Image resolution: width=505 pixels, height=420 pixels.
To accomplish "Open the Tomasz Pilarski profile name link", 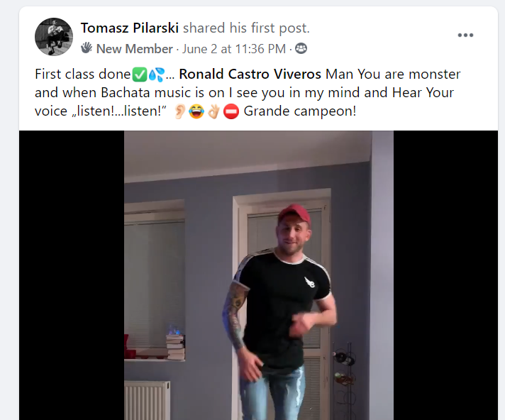I will (130, 28).
